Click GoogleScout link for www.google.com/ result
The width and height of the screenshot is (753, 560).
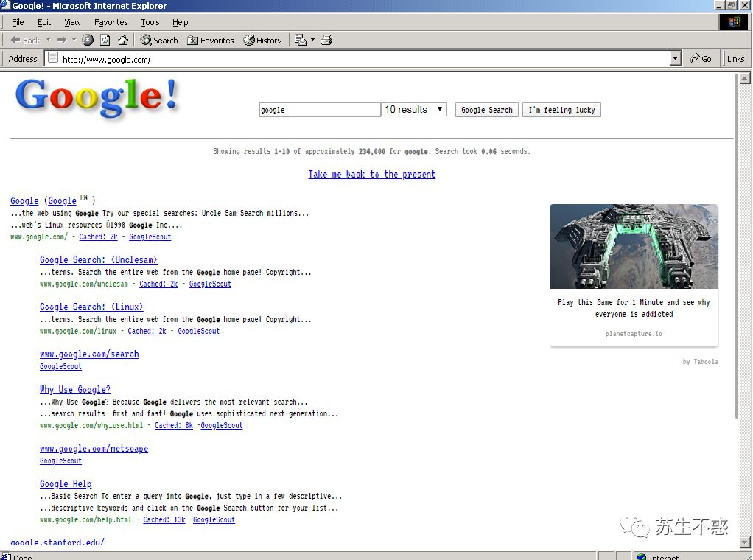pos(150,237)
